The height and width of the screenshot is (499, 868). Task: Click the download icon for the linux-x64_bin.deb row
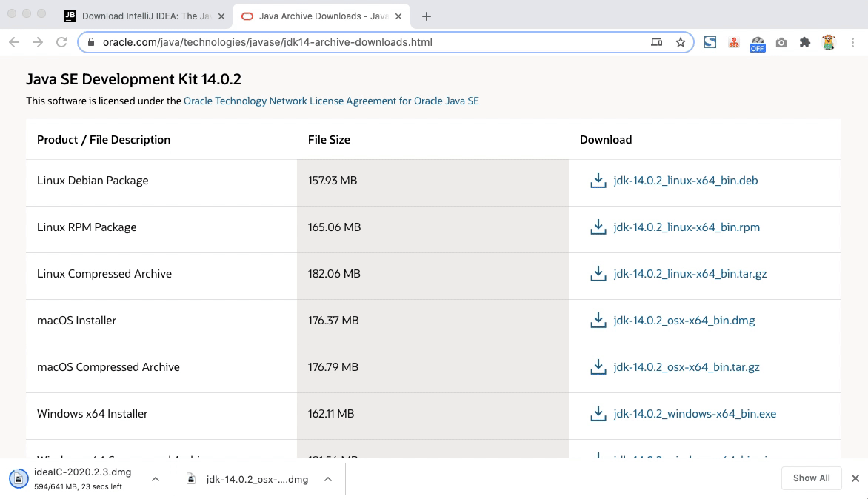(598, 181)
